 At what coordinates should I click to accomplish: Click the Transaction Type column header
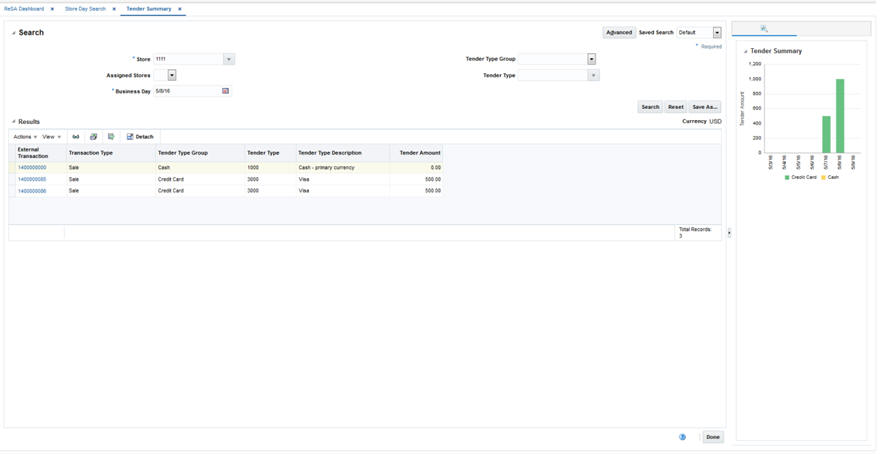tap(111, 153)
